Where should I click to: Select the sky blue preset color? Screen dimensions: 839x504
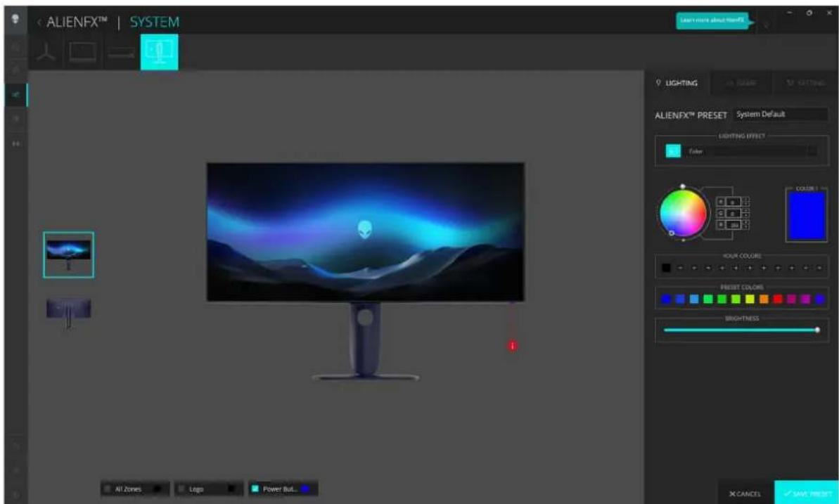click(694, 299)
